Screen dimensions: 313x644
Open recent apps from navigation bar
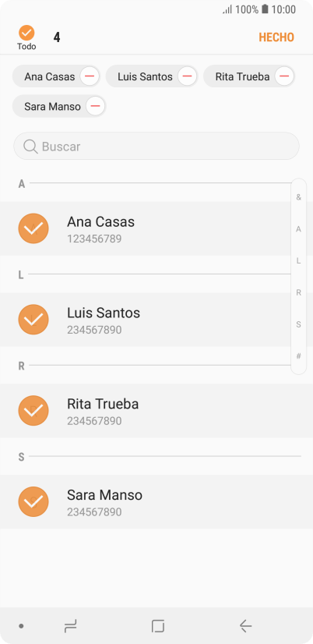tap(70, 626)
